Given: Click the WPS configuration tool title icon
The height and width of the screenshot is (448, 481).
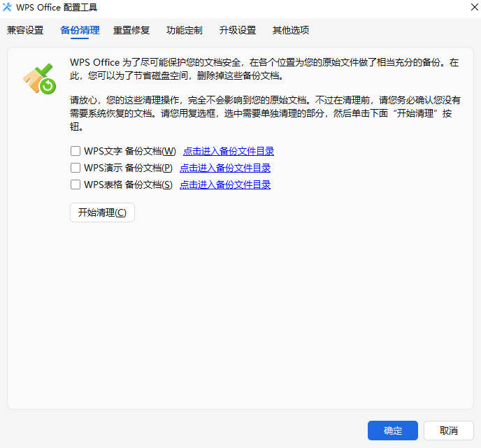Looking at the screenshot, I should tap(8, 8).
